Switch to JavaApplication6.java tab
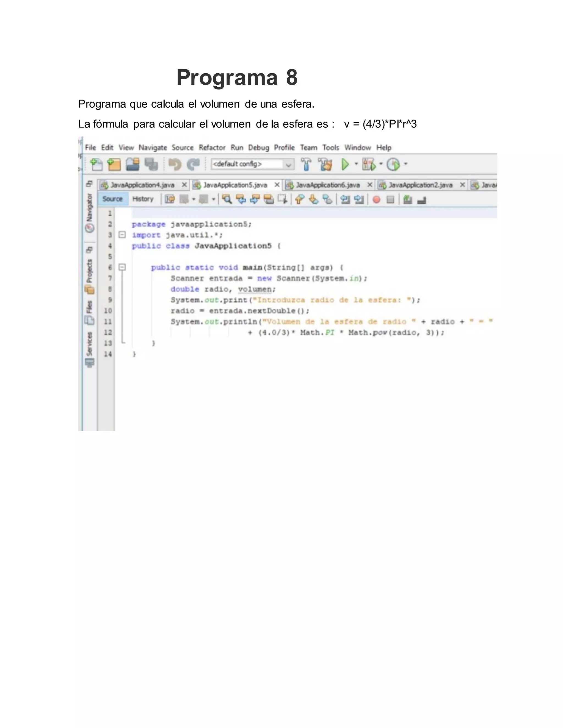The image size is (563, 728). pyautogui.click(x=327, y=185)
